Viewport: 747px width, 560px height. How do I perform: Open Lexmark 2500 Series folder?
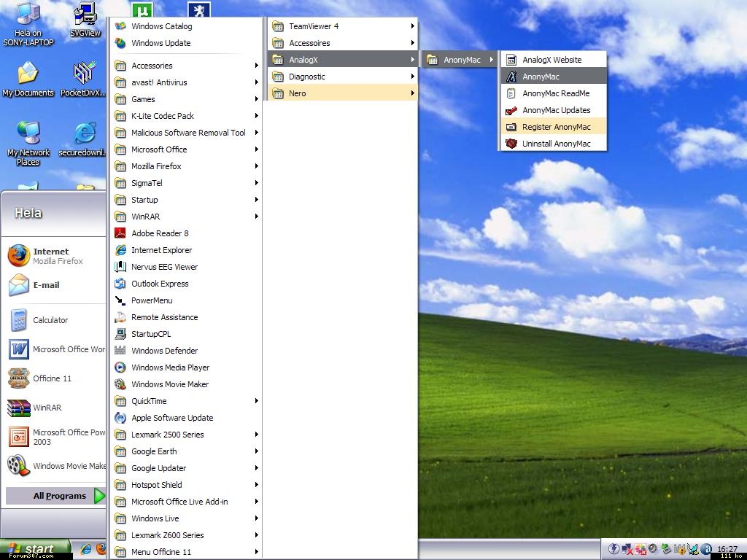(187, 435)
